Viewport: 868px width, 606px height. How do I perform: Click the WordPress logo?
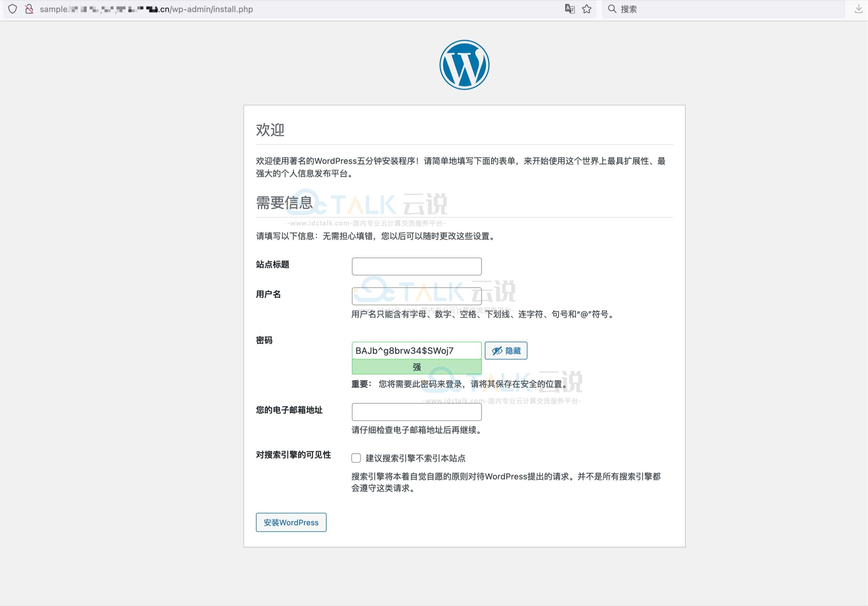(x=464, y=65)
